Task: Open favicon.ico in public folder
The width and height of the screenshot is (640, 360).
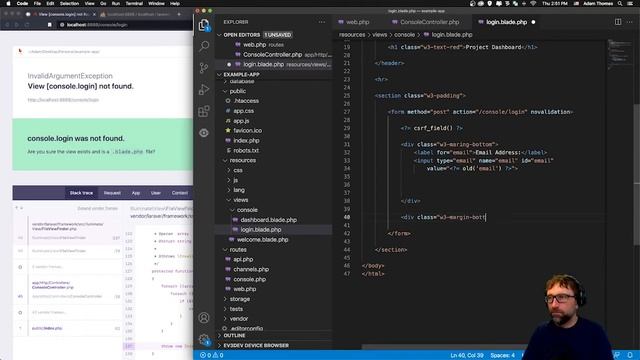Action: (248, 131)
